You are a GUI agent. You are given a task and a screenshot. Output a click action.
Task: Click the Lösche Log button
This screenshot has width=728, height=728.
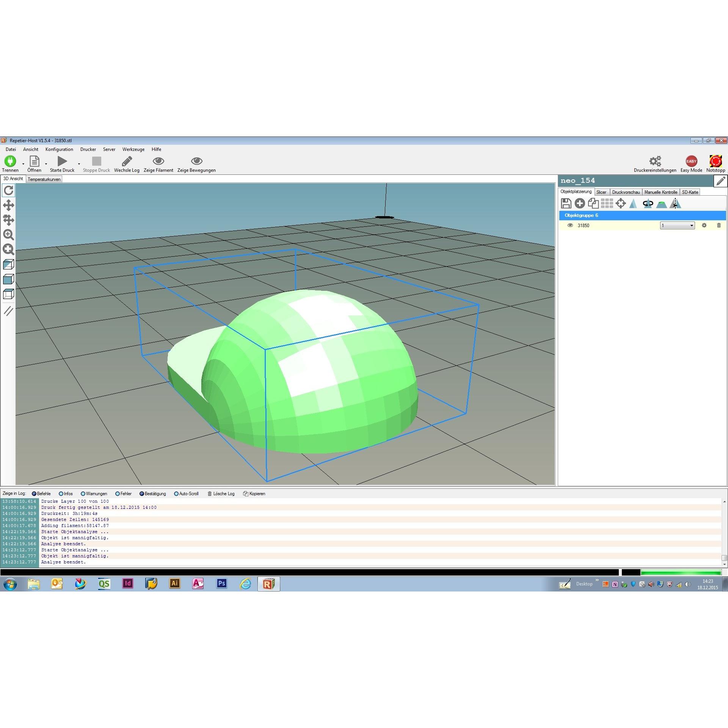click(x=221, y=494)
